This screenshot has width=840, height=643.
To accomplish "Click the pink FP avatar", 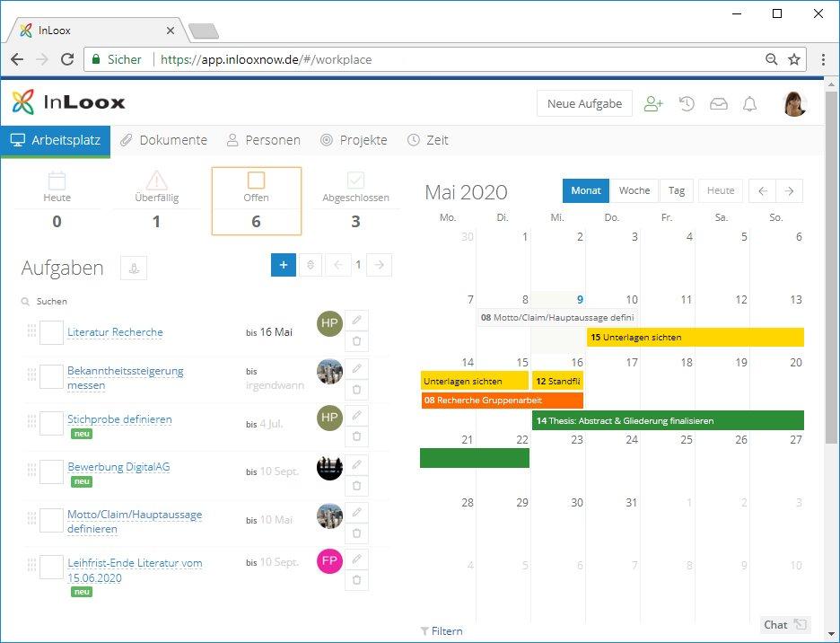I will [329, 561].
